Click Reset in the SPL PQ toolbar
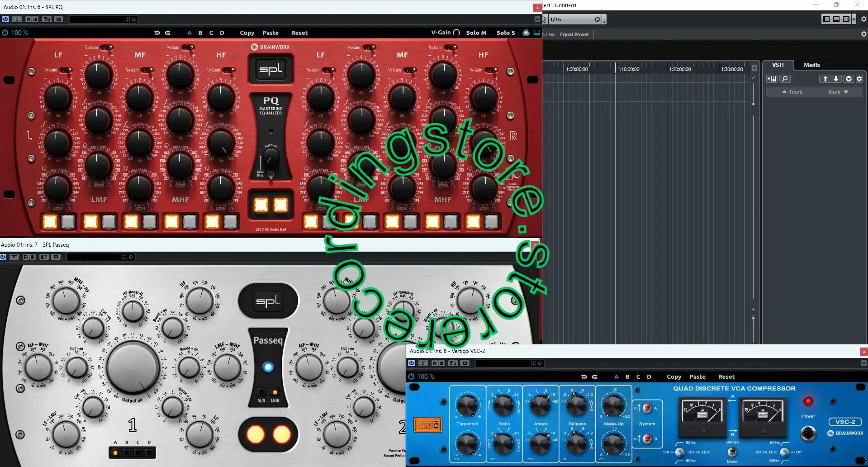 coord(299,33)
